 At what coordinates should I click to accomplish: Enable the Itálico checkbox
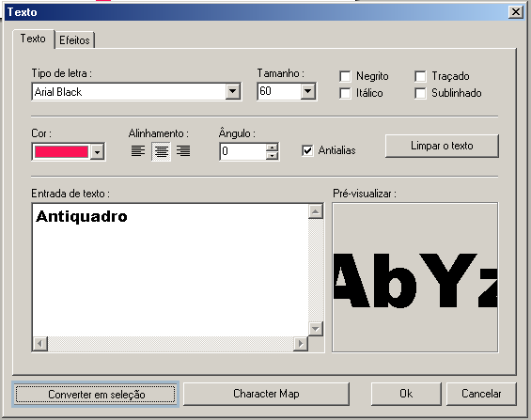[x=345, y=93]
